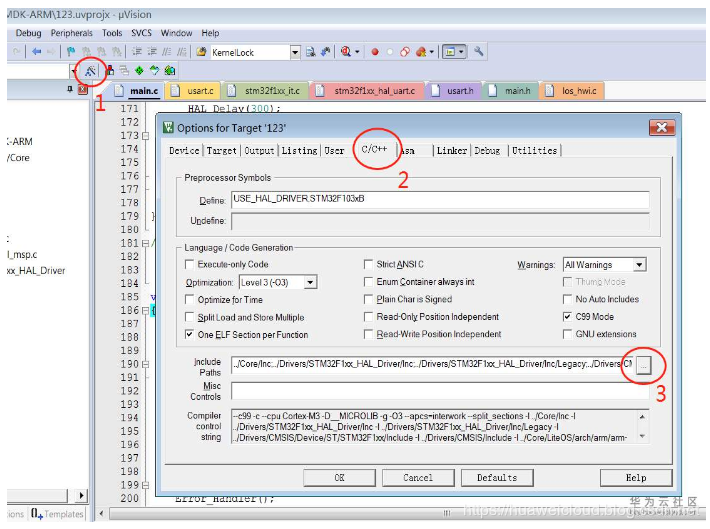This screenshot has height=529, width=710.
Task: Click Define preprocessor symbols field
Action: point(440,199)
